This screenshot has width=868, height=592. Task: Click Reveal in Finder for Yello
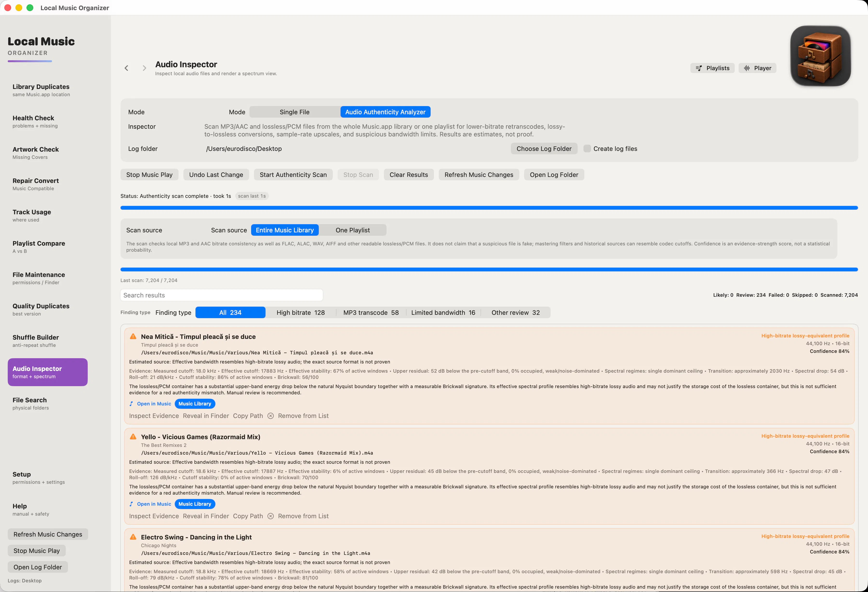click(x=206, y=516)
